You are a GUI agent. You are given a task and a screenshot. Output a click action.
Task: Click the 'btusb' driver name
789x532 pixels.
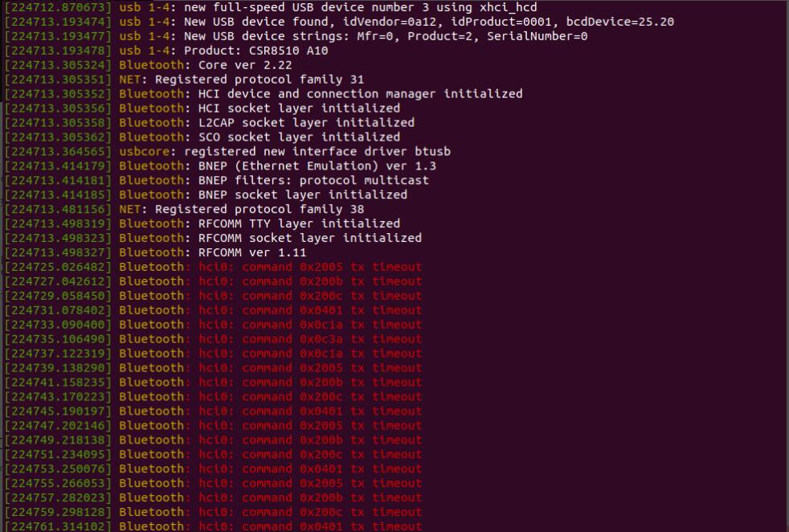click(433, 152)
